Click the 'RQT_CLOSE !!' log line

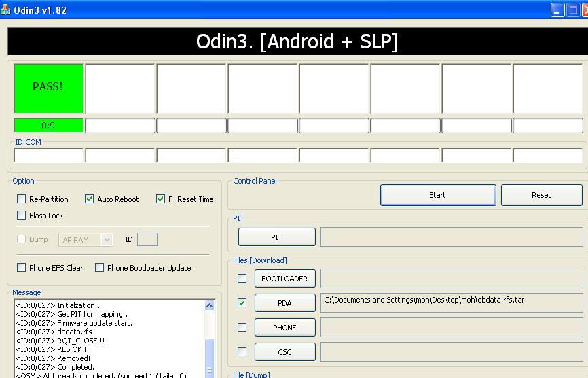(x=60, y=341)
